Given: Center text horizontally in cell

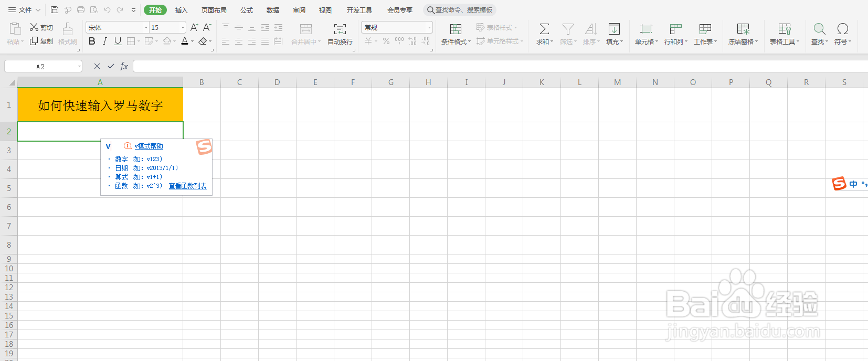Looking at the screenshot, I should pos(239,41).
